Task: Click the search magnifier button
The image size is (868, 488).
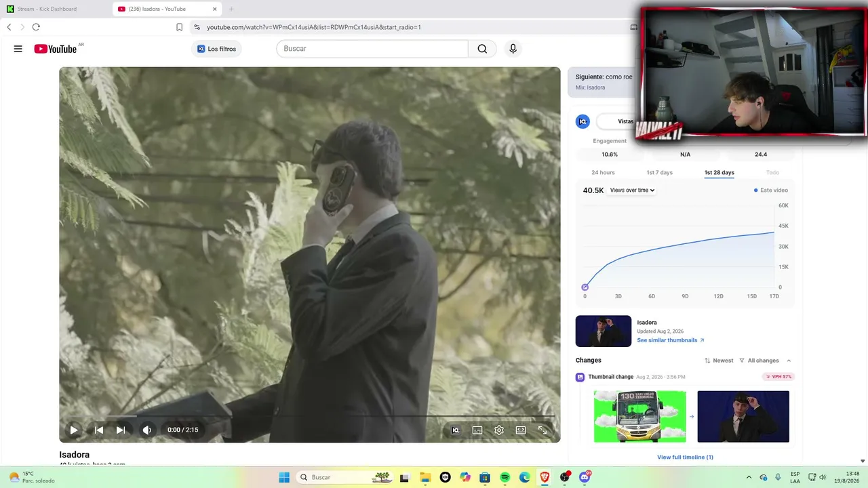Action: point(482,49)
